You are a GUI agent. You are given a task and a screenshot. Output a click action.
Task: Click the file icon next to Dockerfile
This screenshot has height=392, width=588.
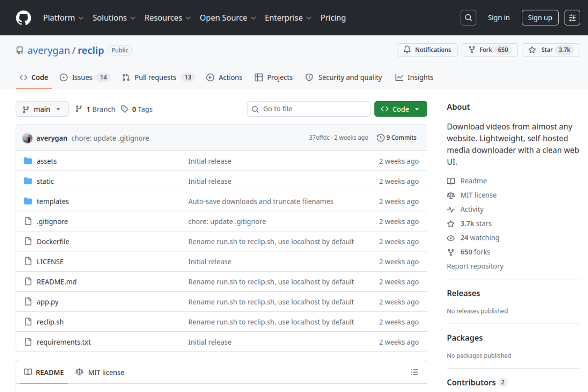[28, 241]
